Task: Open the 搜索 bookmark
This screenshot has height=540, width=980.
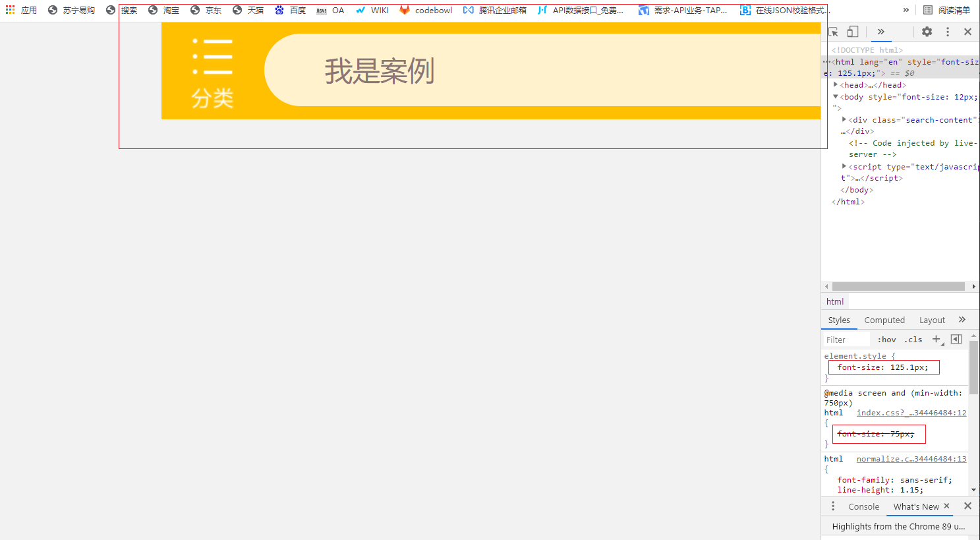Action: pos(121,10)
